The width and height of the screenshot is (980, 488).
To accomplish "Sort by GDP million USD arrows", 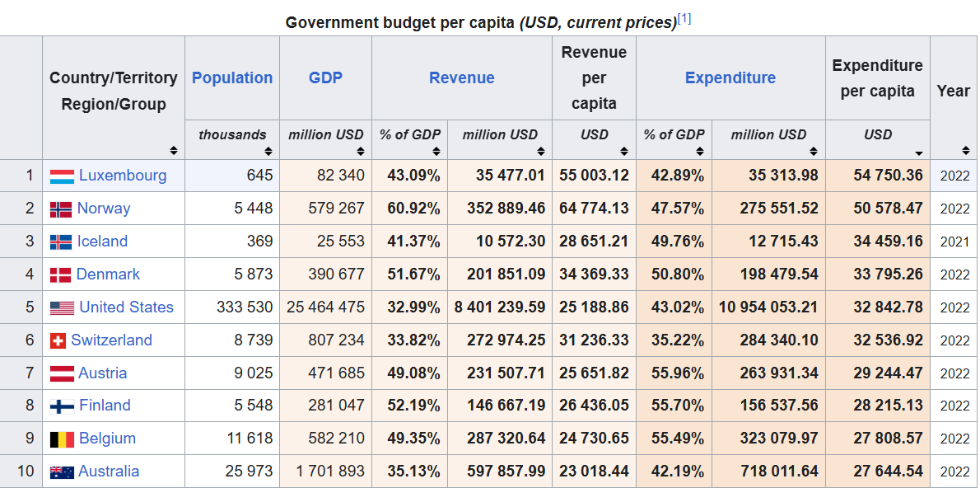I will tap(361, 152).
